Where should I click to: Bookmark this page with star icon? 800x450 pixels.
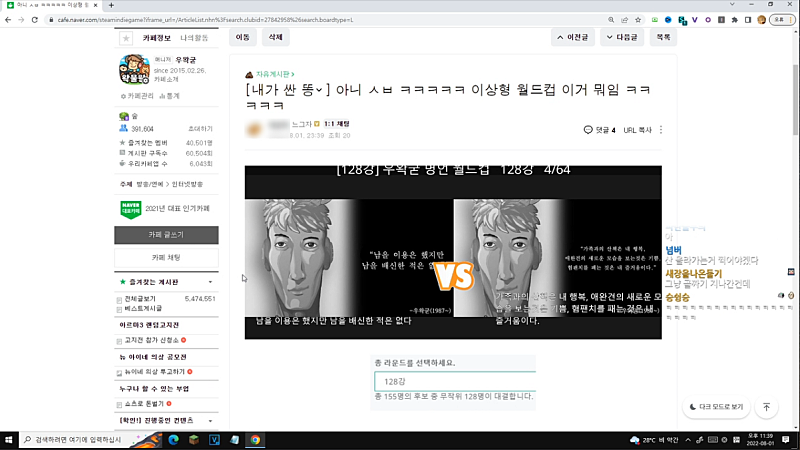coord(638,20)
